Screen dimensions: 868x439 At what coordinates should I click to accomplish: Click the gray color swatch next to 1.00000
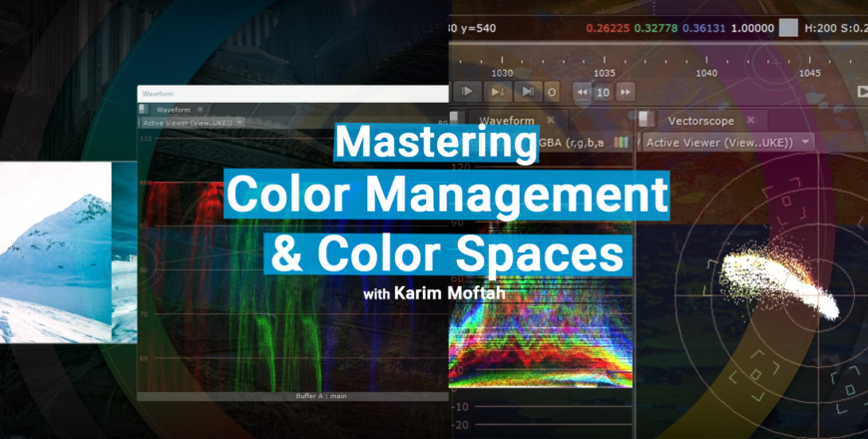click(x=788, y=28)
